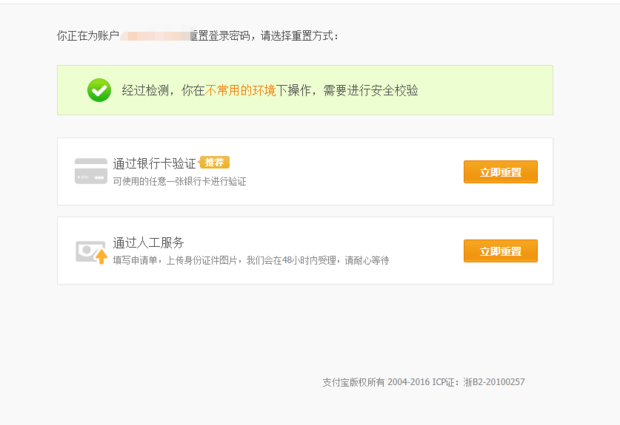Click the 请选择重置方式 instruction text
This screenshot has height=425, width=620.
pos(299,36)
